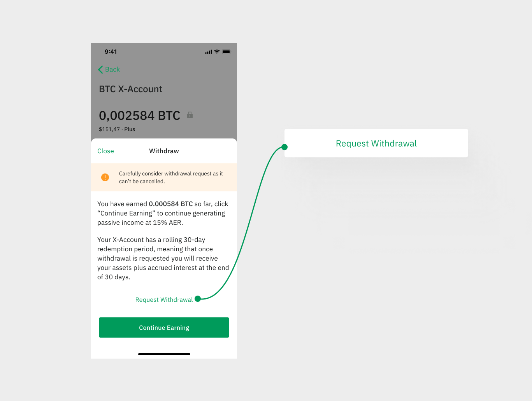Image resolution: width=532 pixels, height=401 pixels.
Task: Click the battery status icon
Action: pos(226,52)
